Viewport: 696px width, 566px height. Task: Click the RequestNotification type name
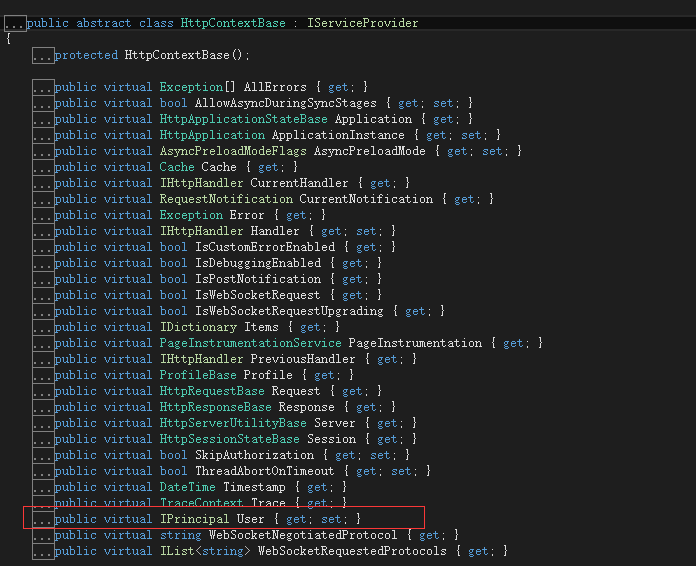[x=226, y=199]
